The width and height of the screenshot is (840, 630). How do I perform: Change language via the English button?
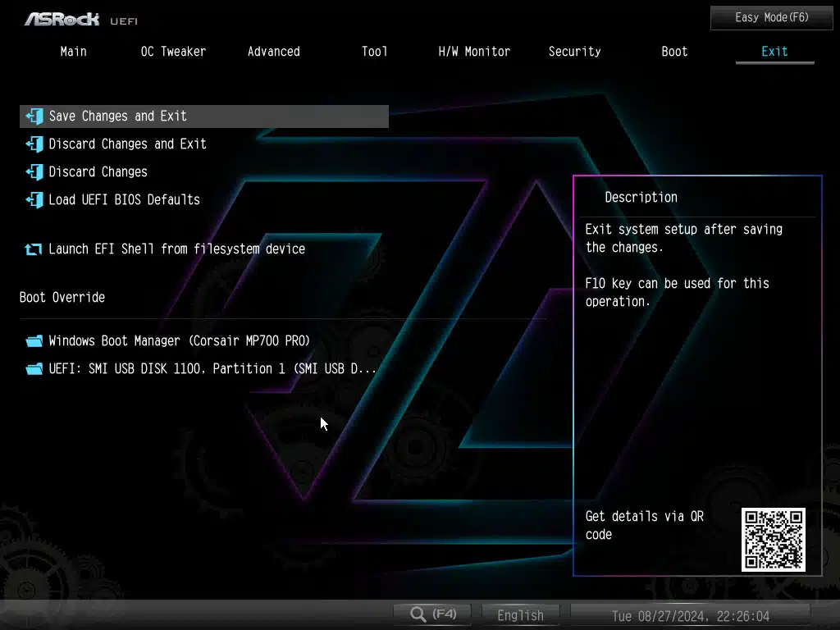point(520,615)
